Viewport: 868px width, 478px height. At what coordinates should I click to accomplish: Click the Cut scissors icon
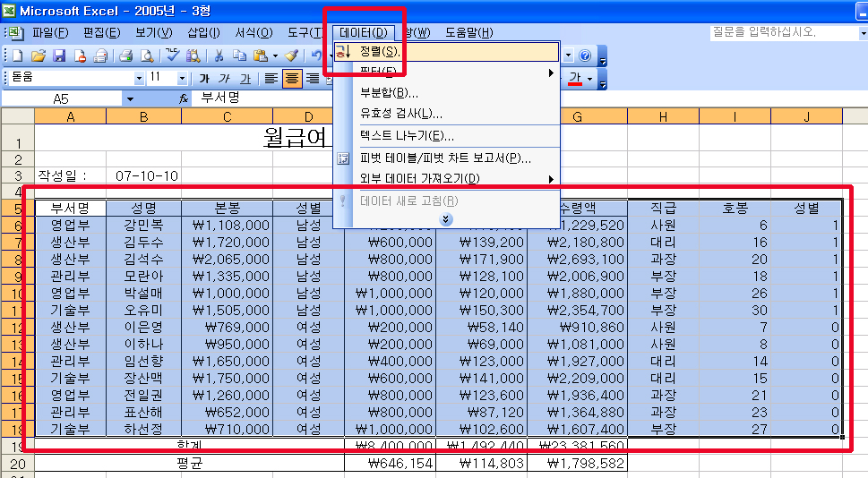(x=219, y=55)
